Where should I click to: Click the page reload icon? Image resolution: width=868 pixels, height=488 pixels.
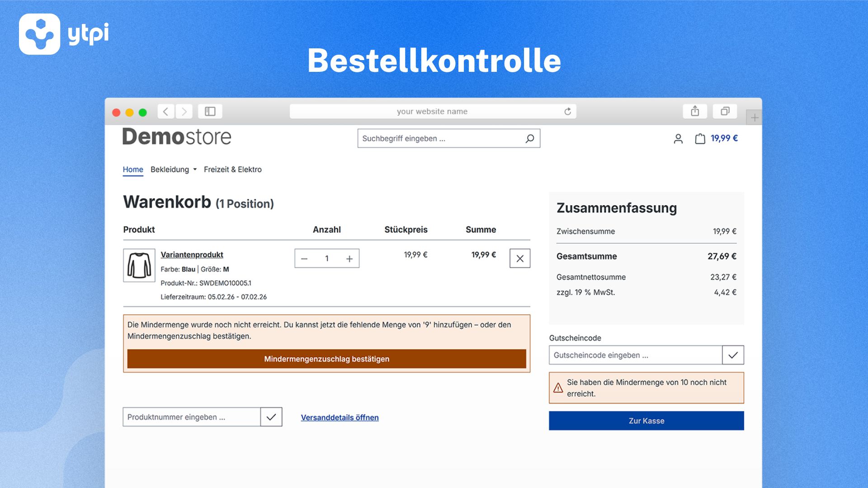pyautogui.click(x=568, y=112)
